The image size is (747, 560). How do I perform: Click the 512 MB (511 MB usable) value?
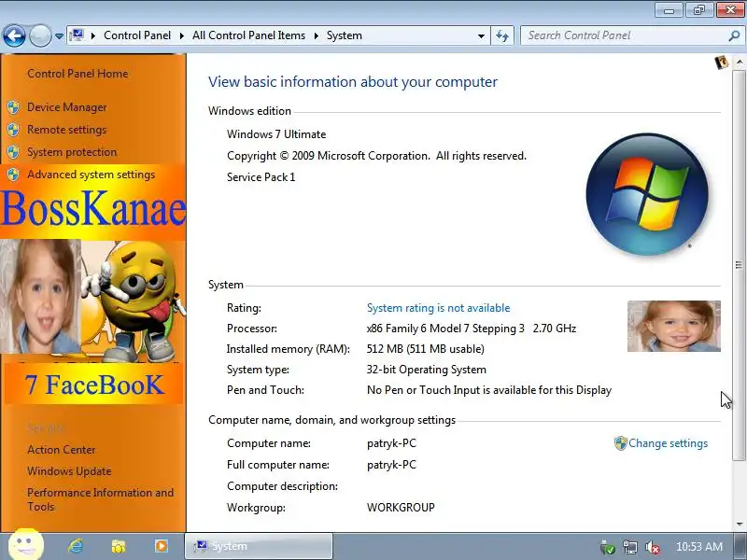[426, 349]
